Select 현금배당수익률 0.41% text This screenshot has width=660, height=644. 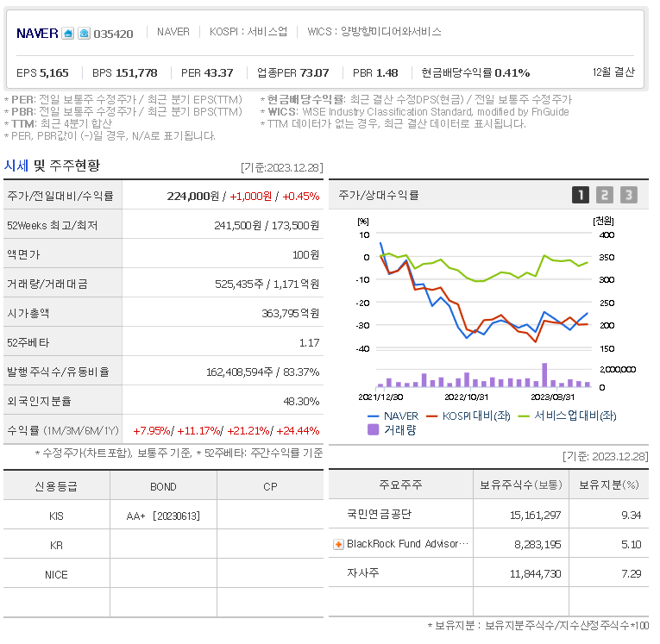[475, 72]
